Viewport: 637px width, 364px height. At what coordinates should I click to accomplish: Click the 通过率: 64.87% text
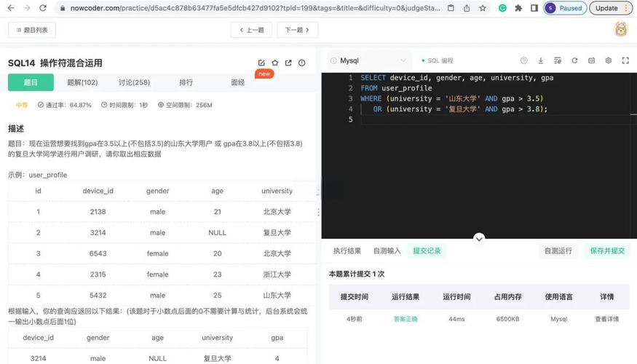point(65,105)
